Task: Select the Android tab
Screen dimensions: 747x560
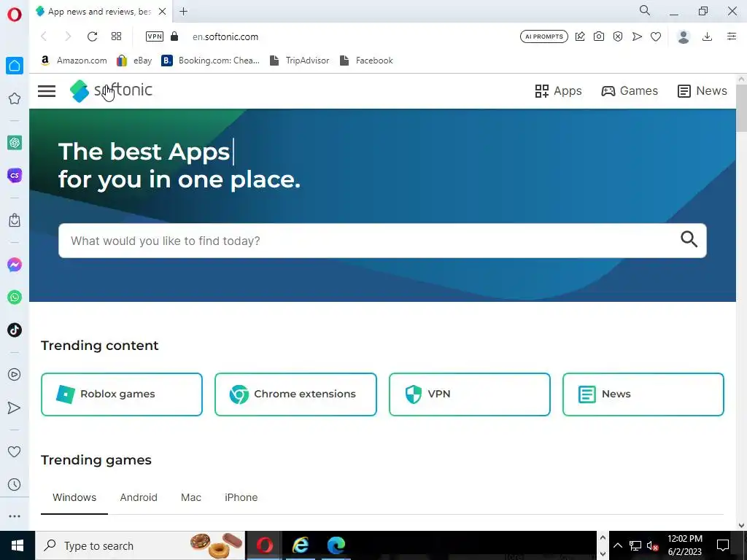Action: 139,497
